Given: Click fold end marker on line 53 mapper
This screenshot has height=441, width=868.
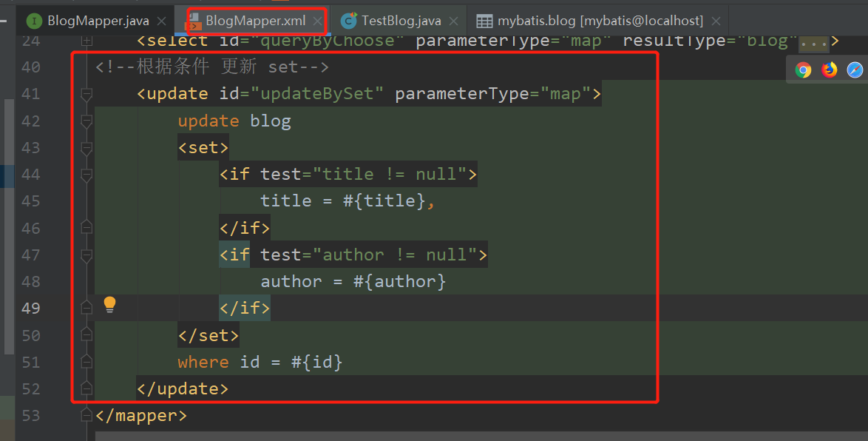Looking at the screenshot, I should [x=87, y=414].
